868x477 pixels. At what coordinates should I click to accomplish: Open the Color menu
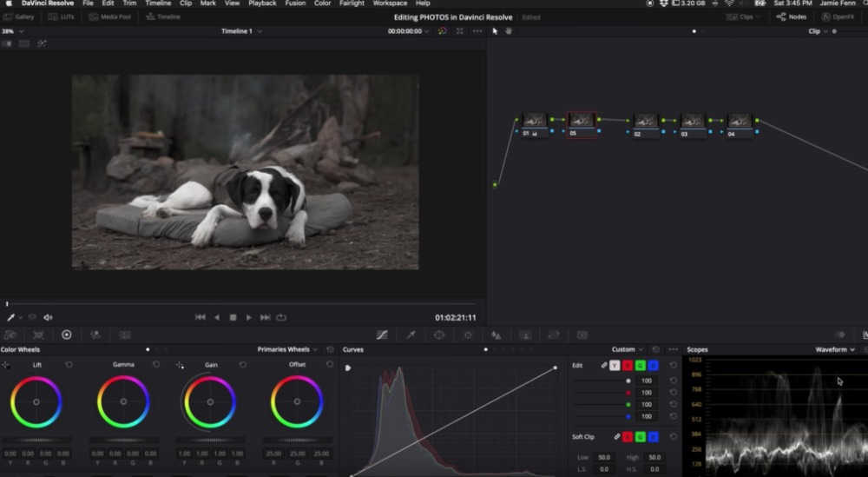[x=322, y=3]
